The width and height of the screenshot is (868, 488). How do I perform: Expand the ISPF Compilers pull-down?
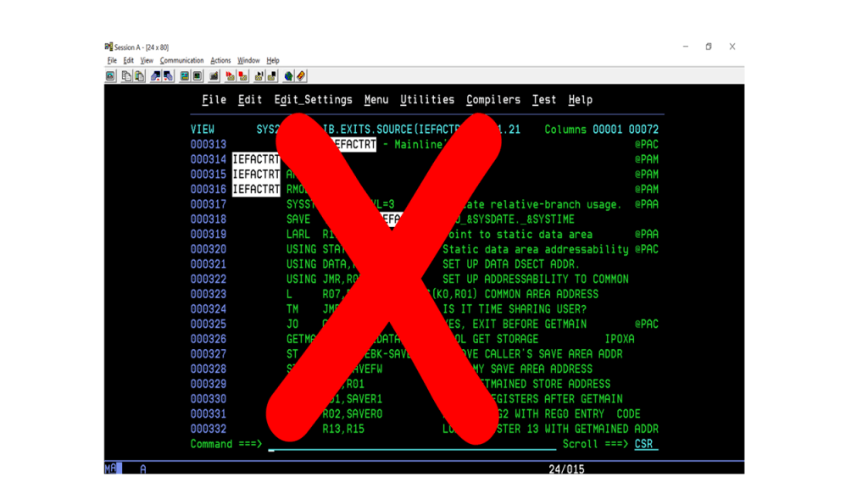click(x=493, y=100)
